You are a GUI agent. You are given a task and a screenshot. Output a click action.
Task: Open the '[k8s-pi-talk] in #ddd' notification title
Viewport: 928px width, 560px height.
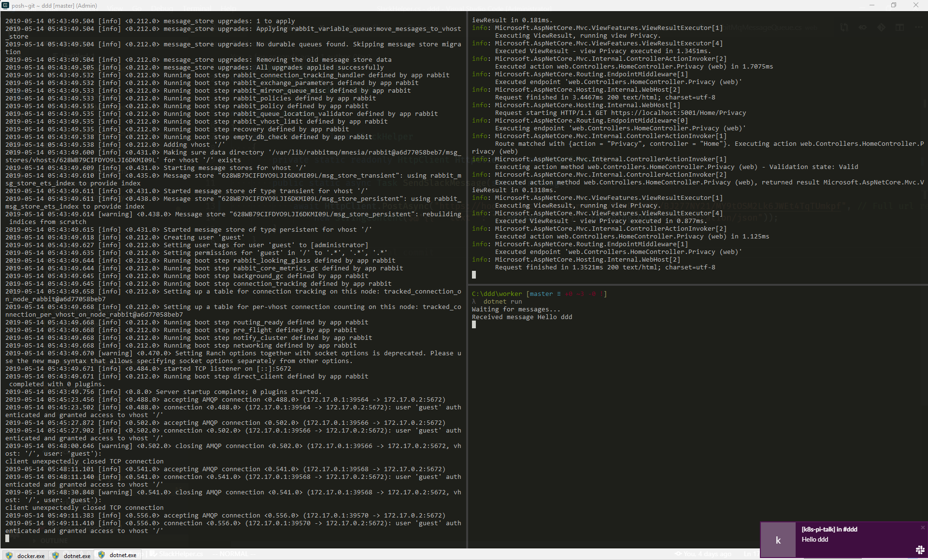pyautogui.click(x=829, y=529)
